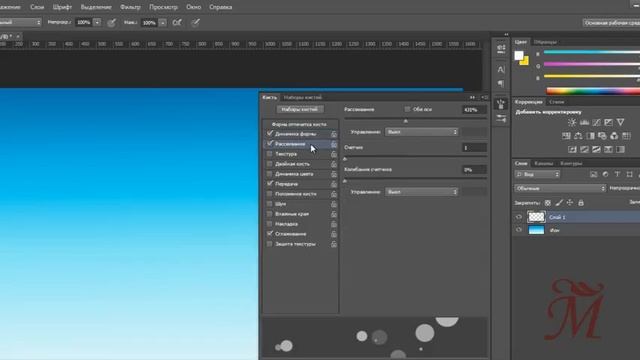Select Форма отпечатка кисти section

point(299,124)
